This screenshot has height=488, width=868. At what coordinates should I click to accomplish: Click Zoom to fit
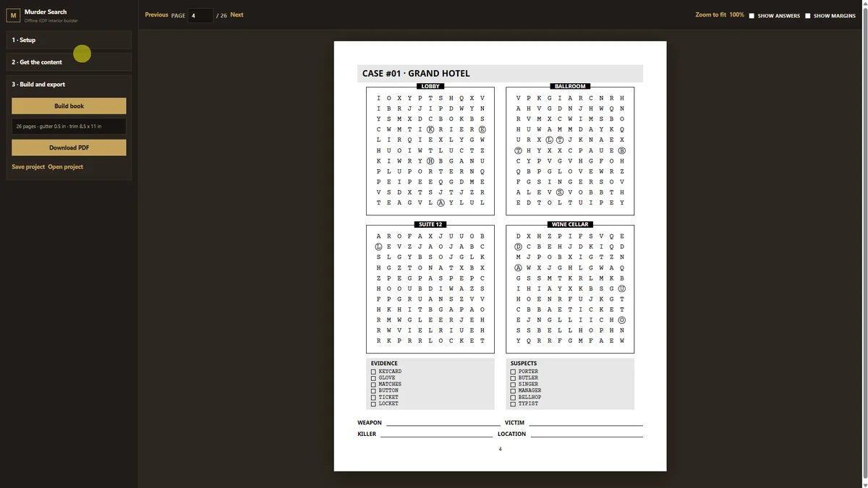coord(710,14)
